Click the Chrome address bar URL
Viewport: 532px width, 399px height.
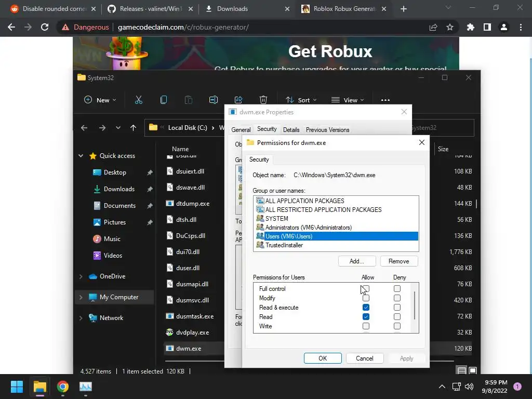[x=183, y=27]
